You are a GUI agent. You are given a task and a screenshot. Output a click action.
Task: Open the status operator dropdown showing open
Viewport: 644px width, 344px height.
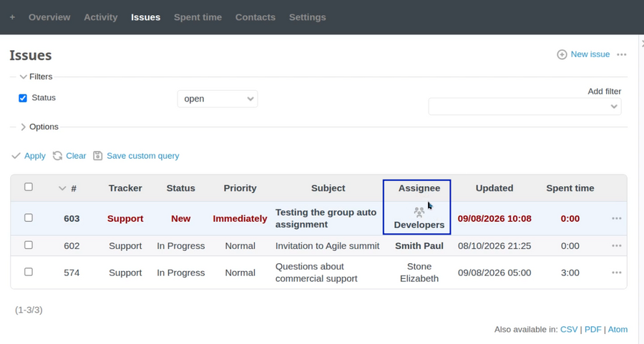tap(218, 99)
